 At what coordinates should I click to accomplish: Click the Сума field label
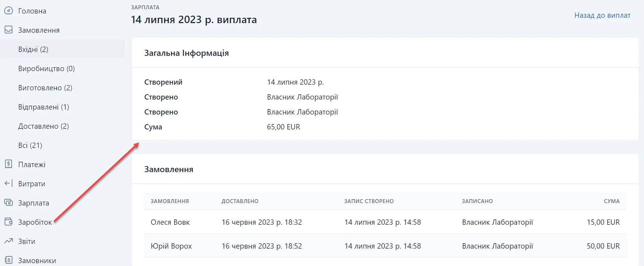pyautogui.click(x=153, y=127)
